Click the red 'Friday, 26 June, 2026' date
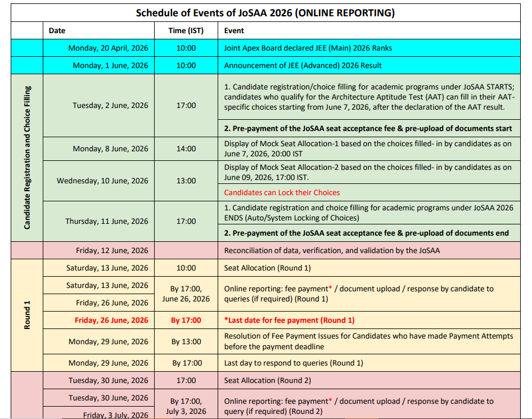The height and width of the screenshot is (419, 532). coord(111,320)
